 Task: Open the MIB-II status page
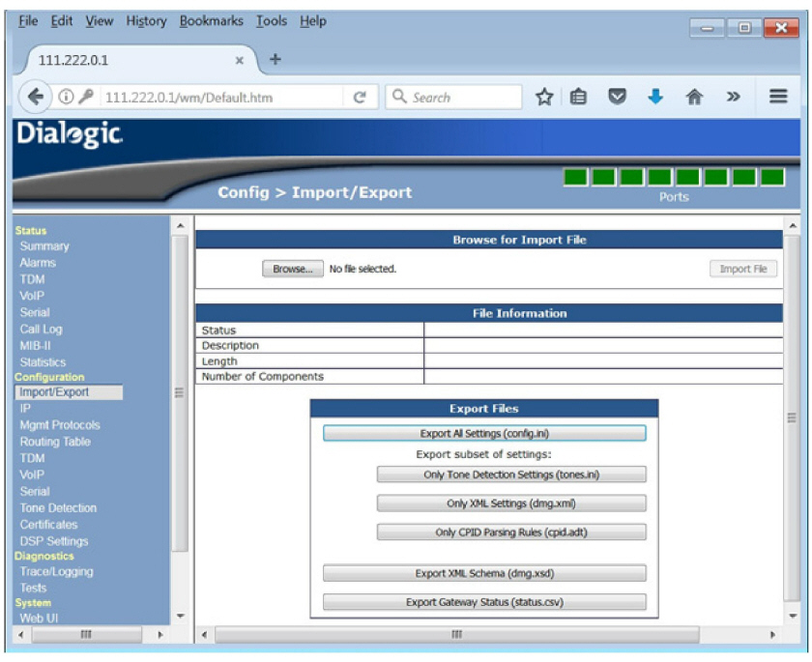pyautogui.click(x=35, y=346)
